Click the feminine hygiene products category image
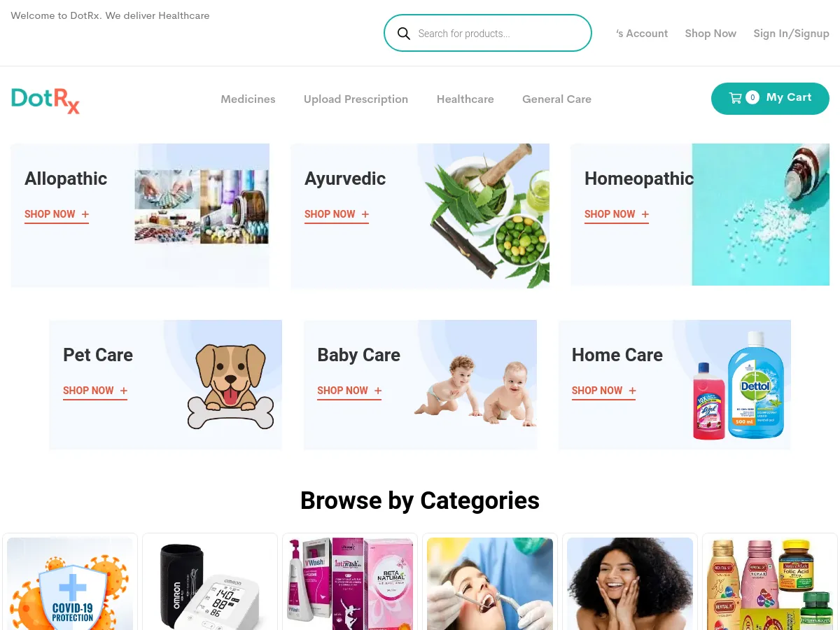The width and height of the screenshot is (840, 630). [x=350, y=584]
